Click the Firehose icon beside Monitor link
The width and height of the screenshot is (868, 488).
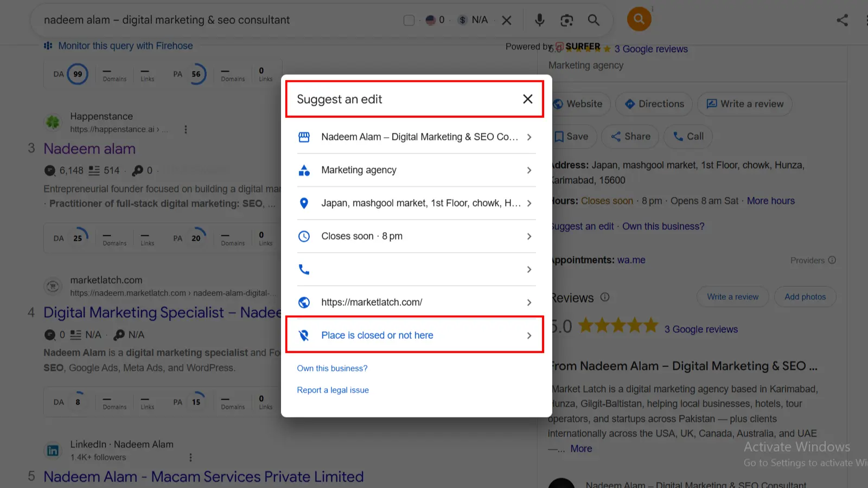pos(48,46)
